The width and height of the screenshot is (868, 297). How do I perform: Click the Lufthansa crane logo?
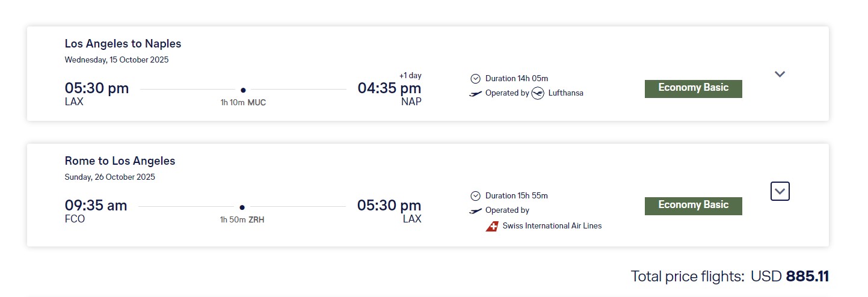click(x=538, y=93)
